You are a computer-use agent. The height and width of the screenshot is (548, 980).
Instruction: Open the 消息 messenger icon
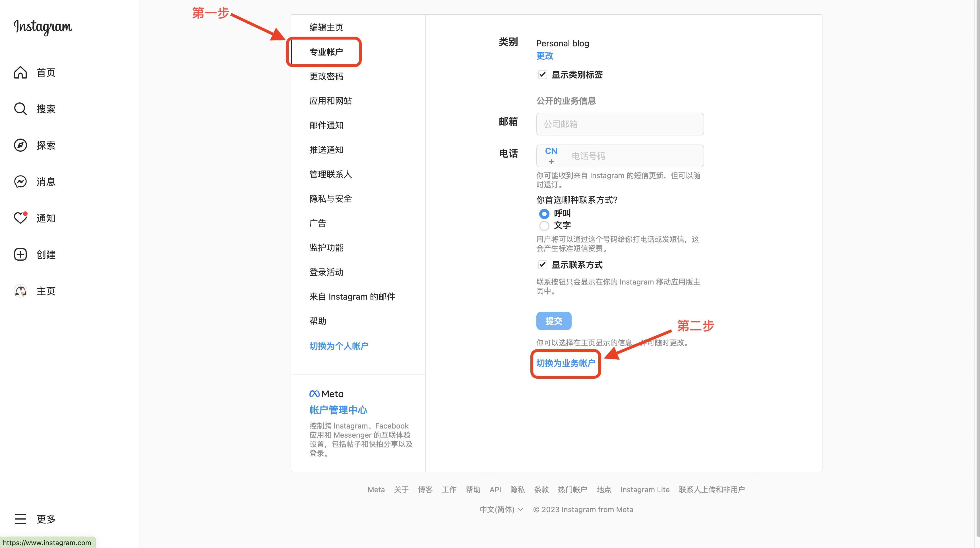pyautogui.click(x=20, y=182)
